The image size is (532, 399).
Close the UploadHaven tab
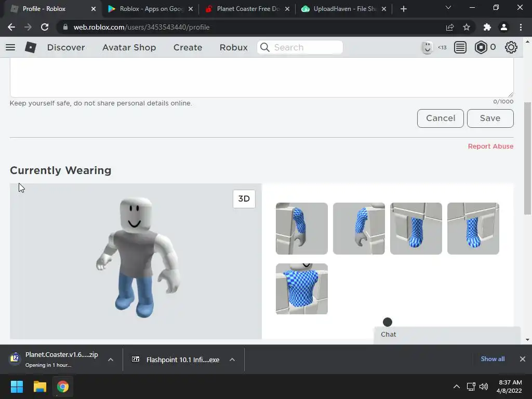pos(384,9)
